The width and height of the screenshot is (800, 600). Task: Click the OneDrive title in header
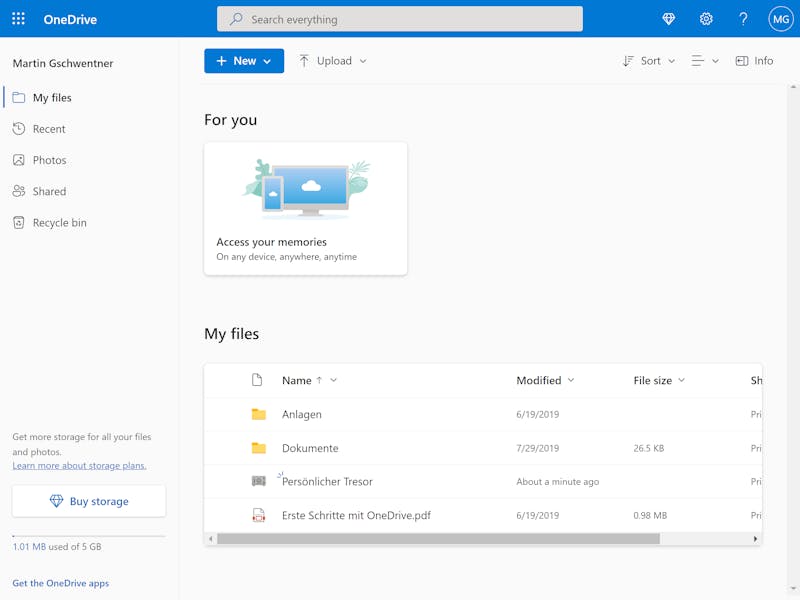coord(70,19)
